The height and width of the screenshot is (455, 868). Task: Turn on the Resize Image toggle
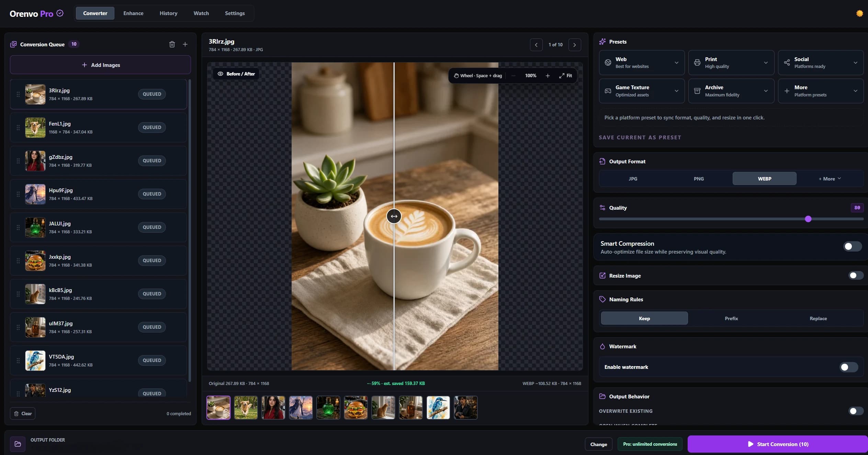(x=856, y=275)
